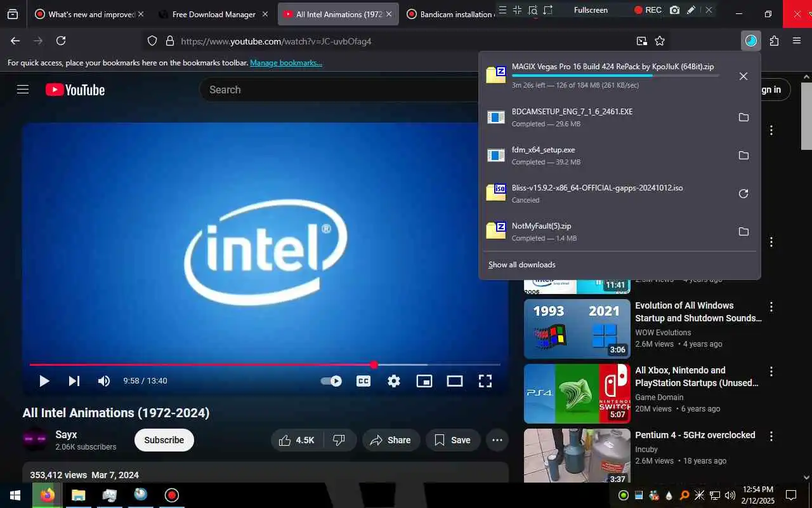Screen dimensions: 812x508
Task: Dislike this video
Action: (x=339, y=440)
